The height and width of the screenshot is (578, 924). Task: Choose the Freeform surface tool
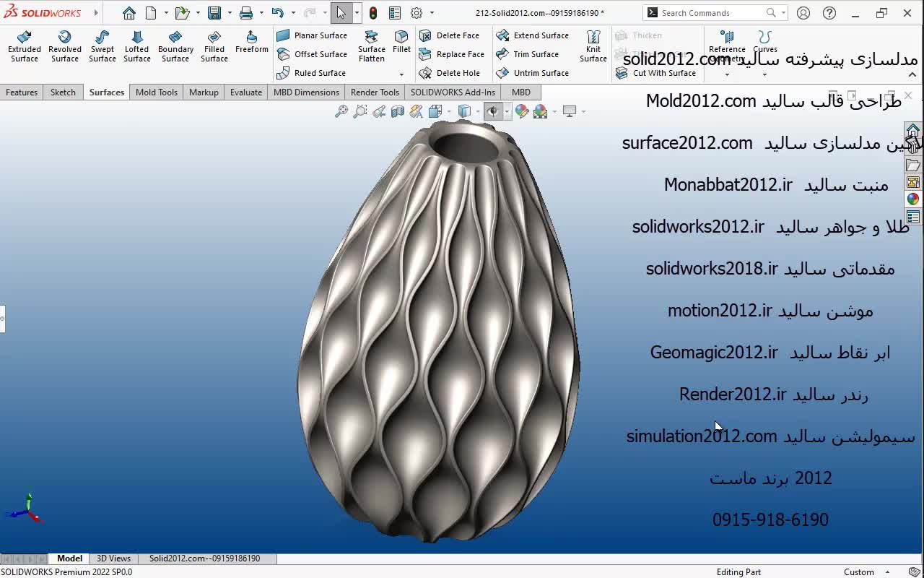[x=251, y=43]
